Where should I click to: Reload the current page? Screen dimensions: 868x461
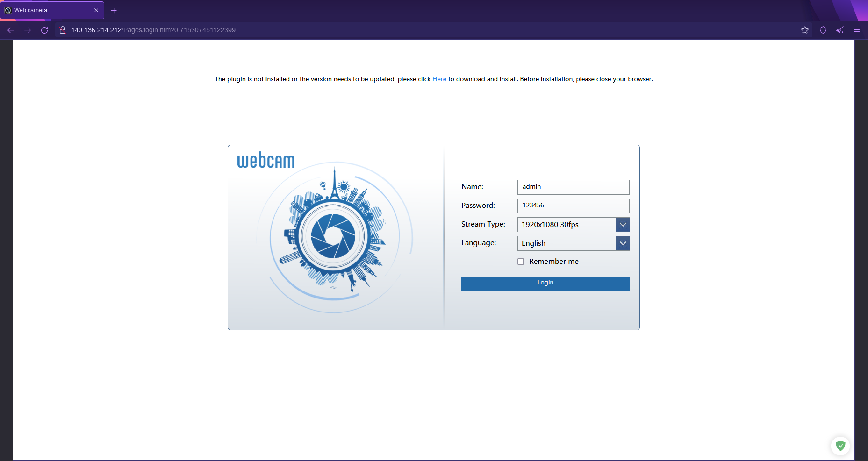(x=44, y=30)
